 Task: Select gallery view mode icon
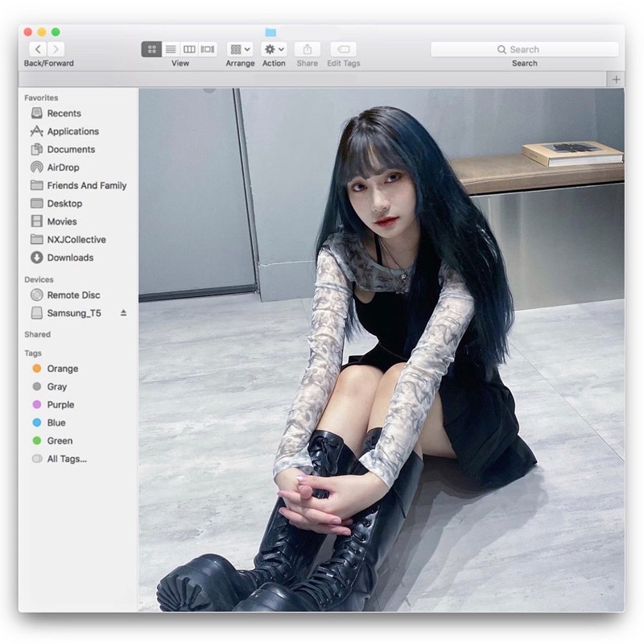[208, 49]
